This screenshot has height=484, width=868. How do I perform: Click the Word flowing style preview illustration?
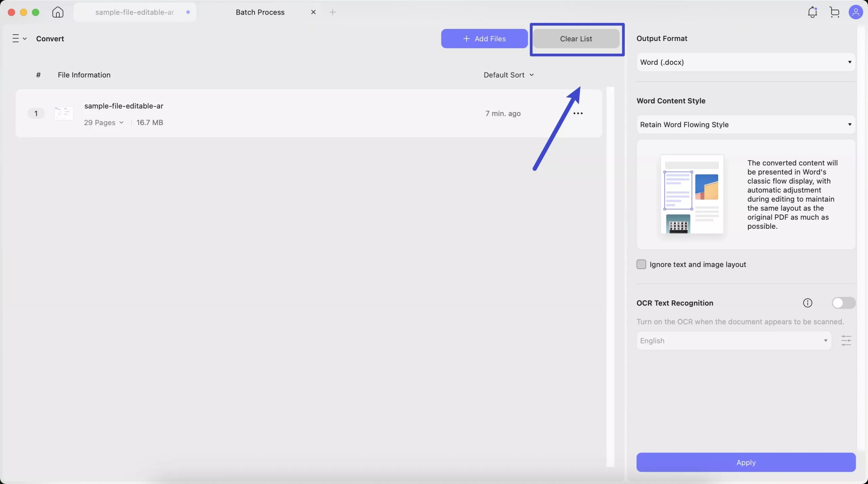click(x=692, y=194)
